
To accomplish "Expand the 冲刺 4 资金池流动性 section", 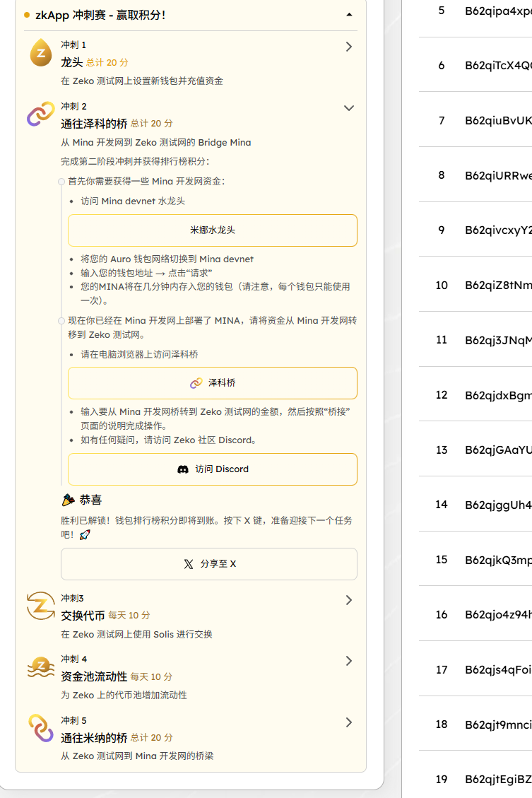I will [348, 661].
